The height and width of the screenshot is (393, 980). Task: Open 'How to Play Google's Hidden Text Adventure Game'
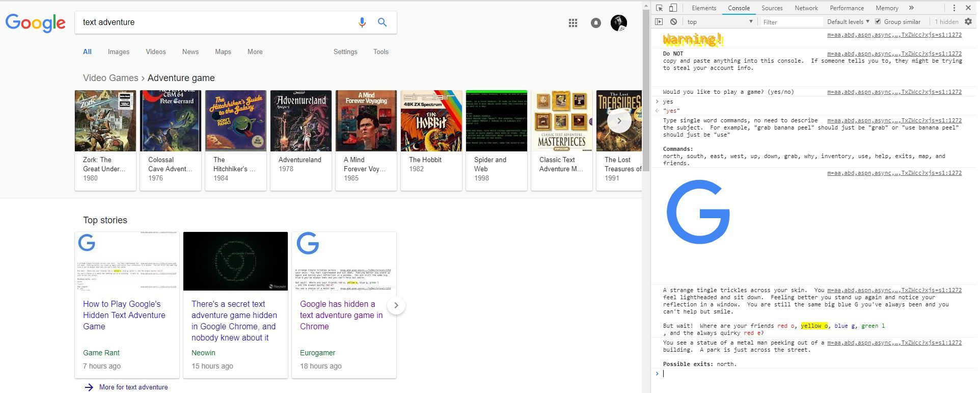pos(124,315)
